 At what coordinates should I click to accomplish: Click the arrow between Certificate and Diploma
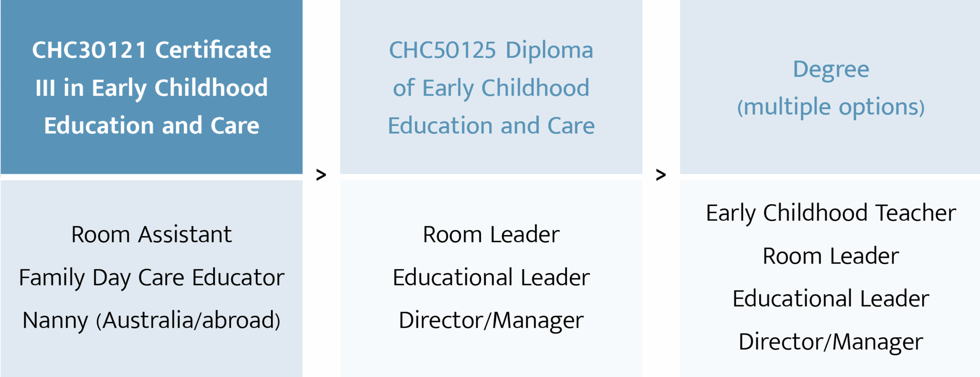321,175
